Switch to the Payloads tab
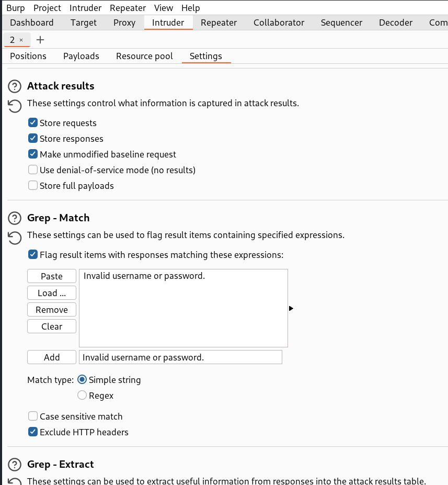This screenshot has width=448, height=485. (x=81, y=56)
